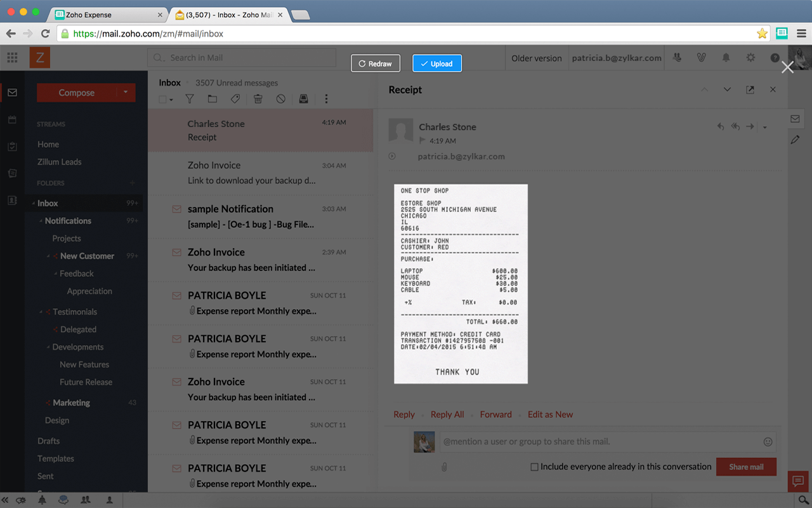Screen dimensions: 812x508
Task: Open contacts from the bottom status bar
Action: pyautogui.click(x=86, y=500)
